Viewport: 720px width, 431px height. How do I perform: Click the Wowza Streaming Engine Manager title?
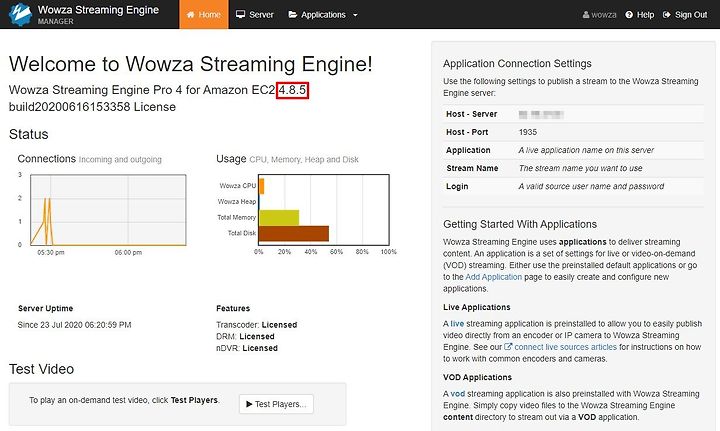(98, 14)
